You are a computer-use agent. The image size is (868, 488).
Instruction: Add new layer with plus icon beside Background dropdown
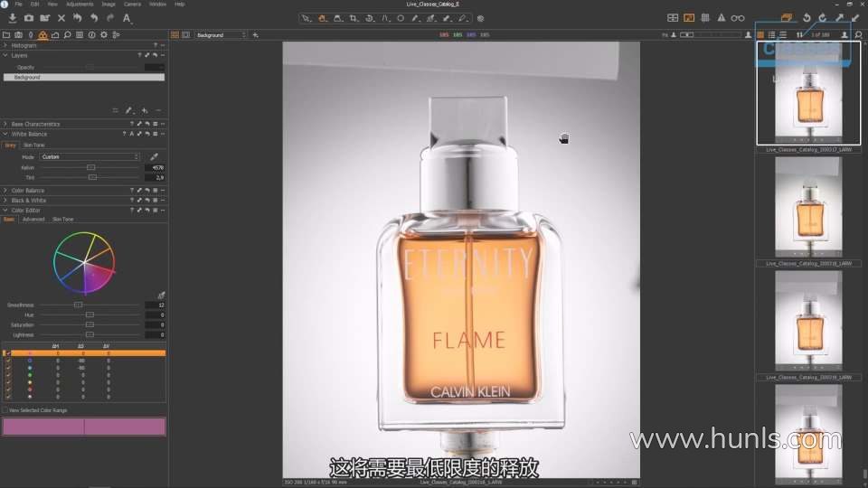(255, 35)
